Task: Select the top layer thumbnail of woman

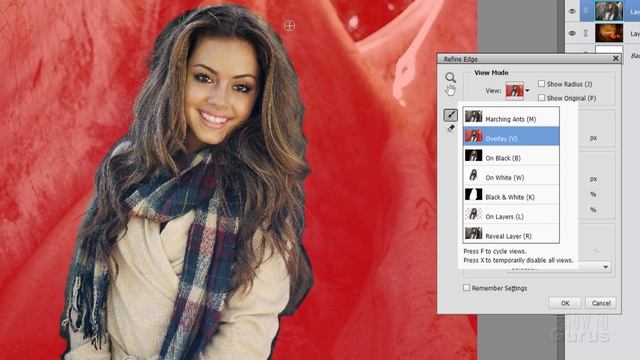Action: 609,11
